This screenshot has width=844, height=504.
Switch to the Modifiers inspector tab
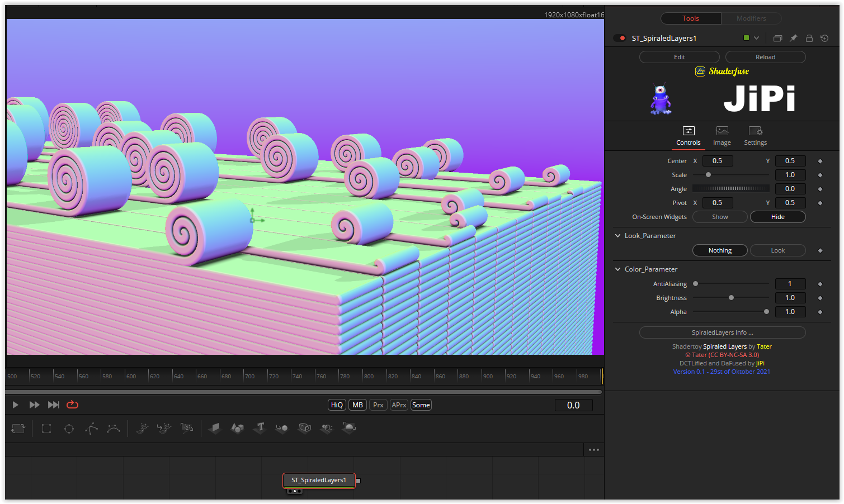point(751,18)
